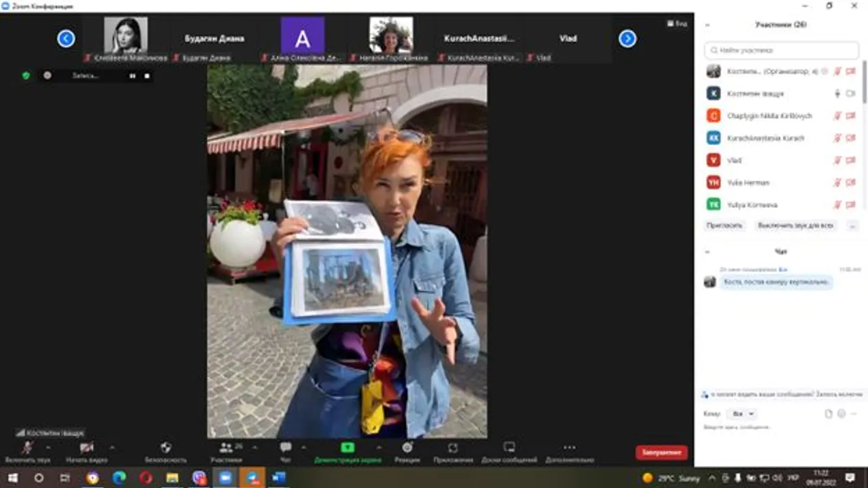Click microphone icon for Костянтин Іващук row
This screenshot has height=488, width=868.
tap(837, 94)
